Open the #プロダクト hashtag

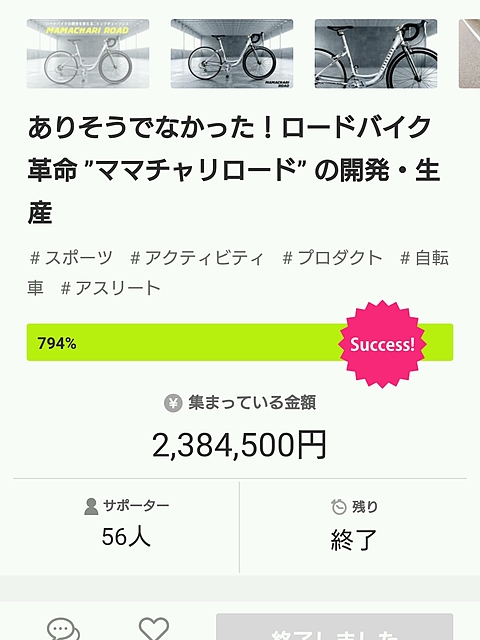pos(333,258)
